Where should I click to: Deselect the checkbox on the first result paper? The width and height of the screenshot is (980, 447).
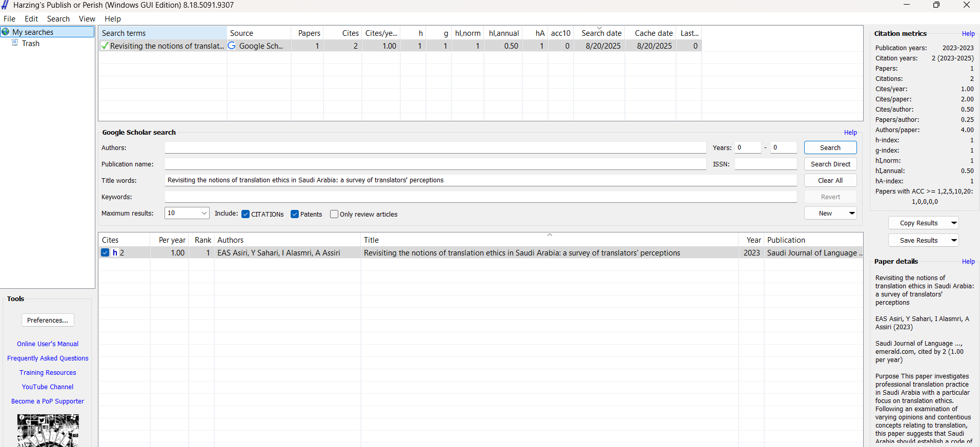105,252
